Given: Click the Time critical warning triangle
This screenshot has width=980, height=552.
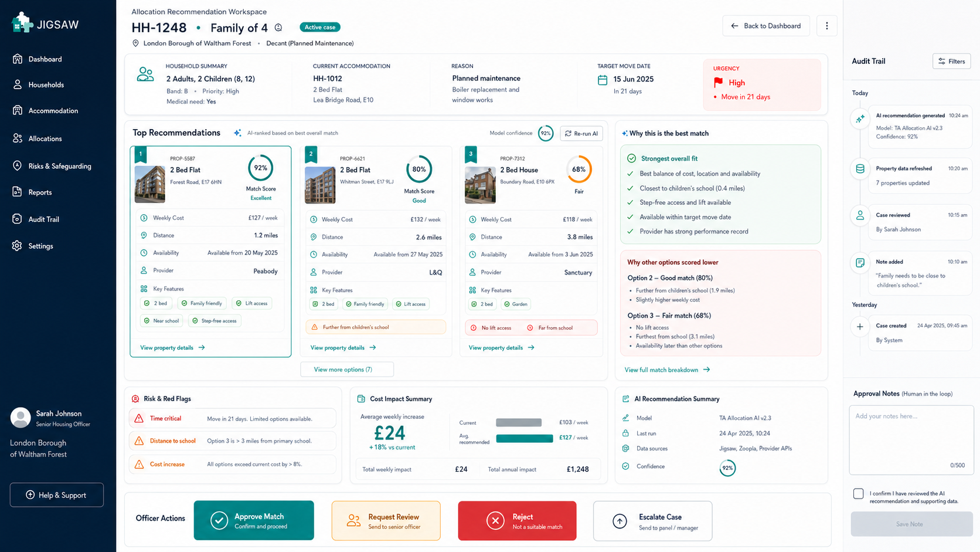Looking at the screenshot, I should 139,419.
